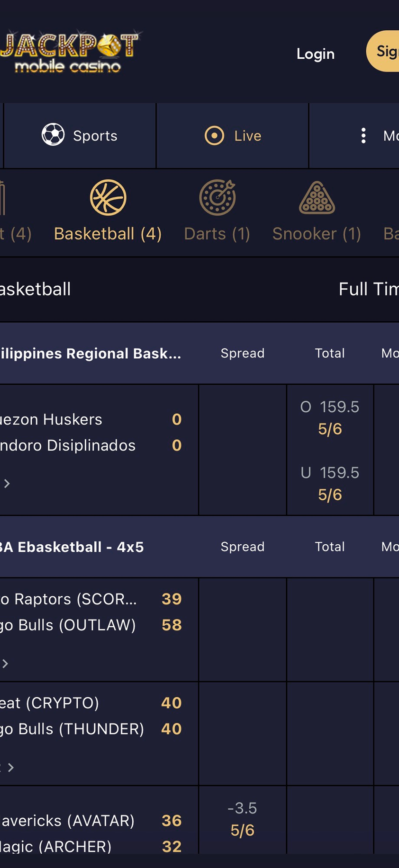Open the three-dot More menu icon
Viewport: 399px width, 868px height.
[x=363, y=136]
